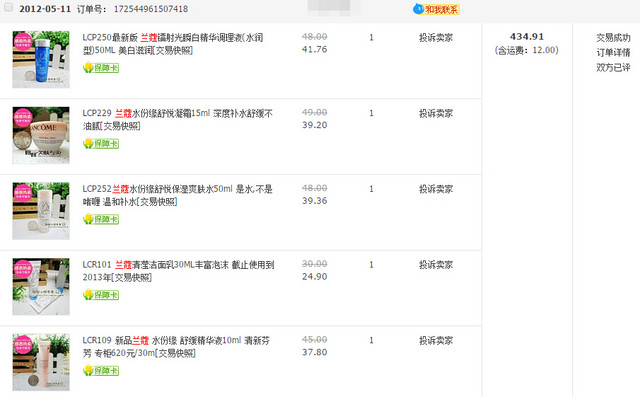Click the 和我联系 contact seller icon
Image resolution: width=640 pixels, height=397 pixels.
click(436, 9)
